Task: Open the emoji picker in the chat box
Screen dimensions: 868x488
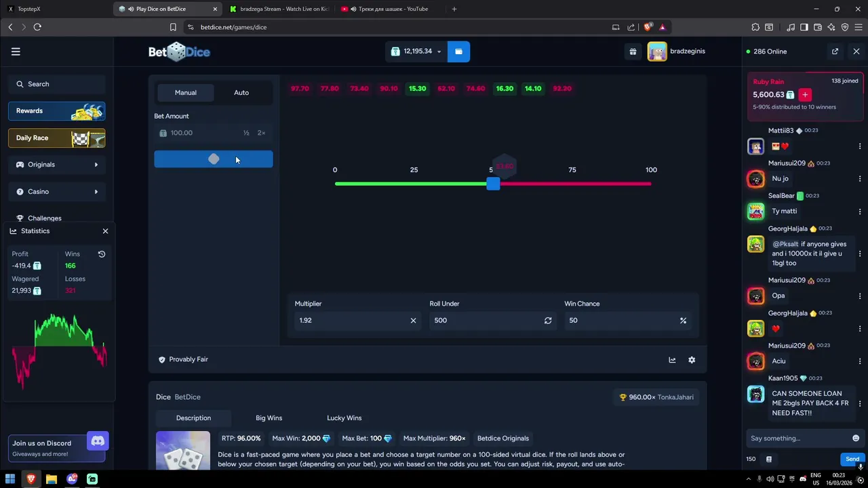Action: click(856, 439)
